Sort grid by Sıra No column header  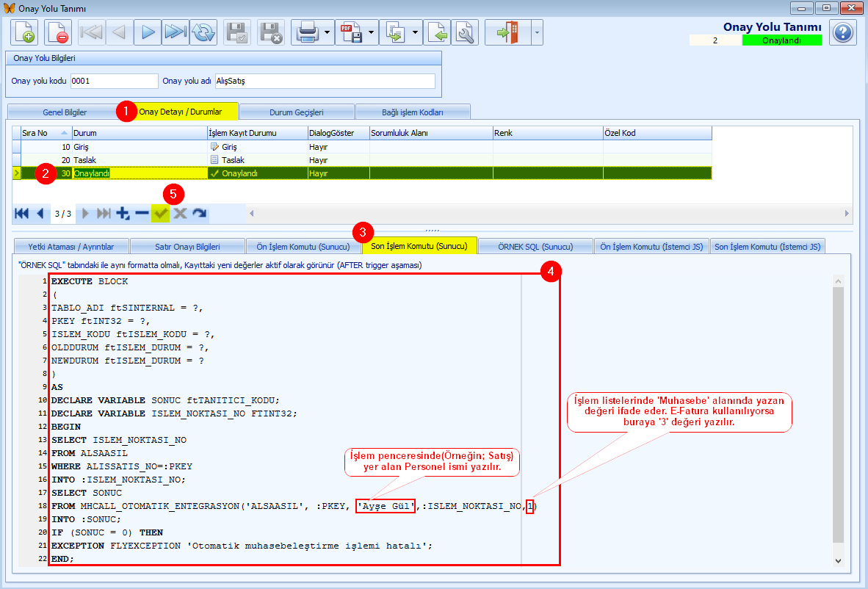(x=41, y=133)
